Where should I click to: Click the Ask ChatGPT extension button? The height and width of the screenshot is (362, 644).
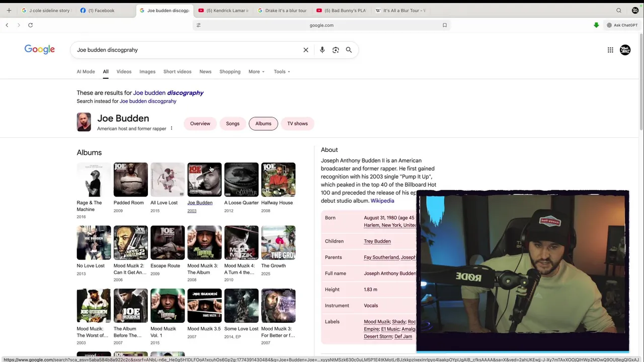tap(622, 25)
